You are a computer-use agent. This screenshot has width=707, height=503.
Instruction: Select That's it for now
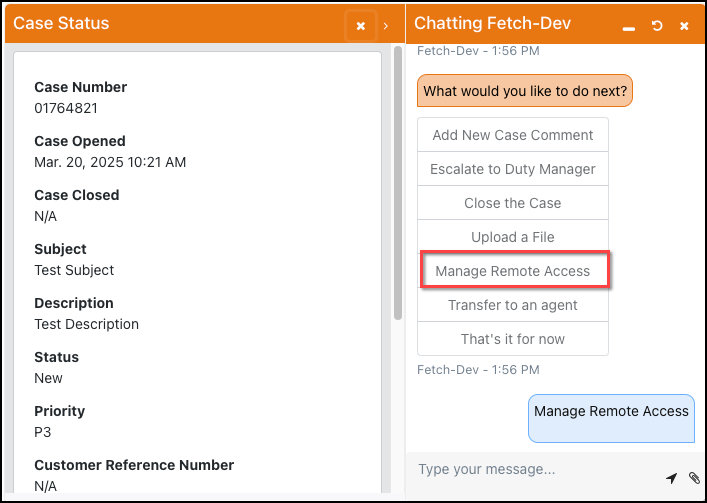pyautogui.click(x=513, y=338)
